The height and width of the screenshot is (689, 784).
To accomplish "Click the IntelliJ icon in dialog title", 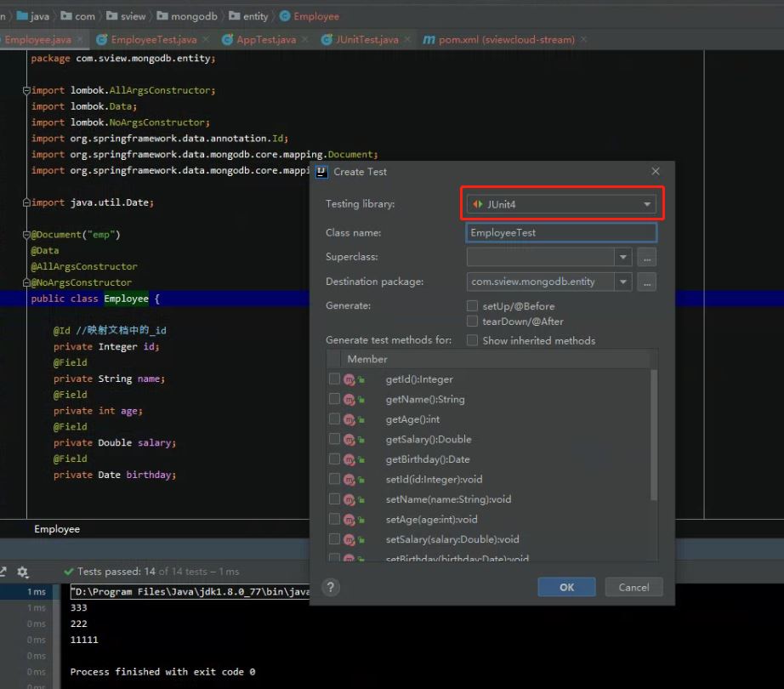I will pos(321,172).
